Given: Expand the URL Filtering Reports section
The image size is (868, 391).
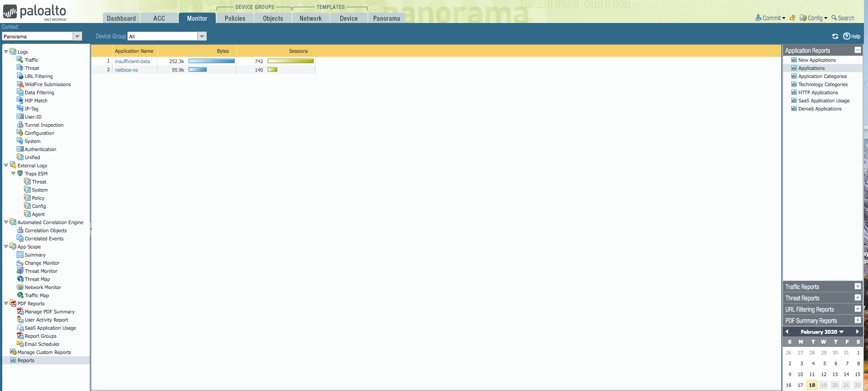Looking at the screenshot, I should click(858, 309).
